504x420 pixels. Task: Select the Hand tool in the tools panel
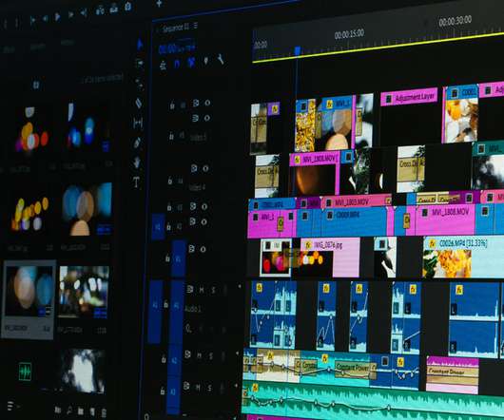[137, 162]
